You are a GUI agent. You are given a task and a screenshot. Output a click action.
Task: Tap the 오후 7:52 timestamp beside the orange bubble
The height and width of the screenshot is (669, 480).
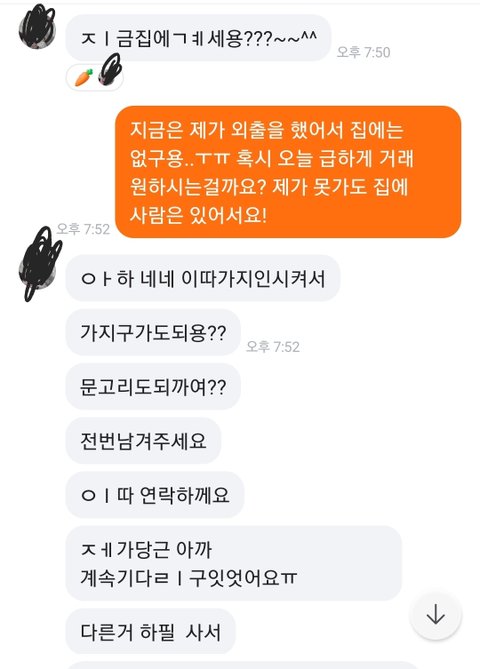(83, 229)
